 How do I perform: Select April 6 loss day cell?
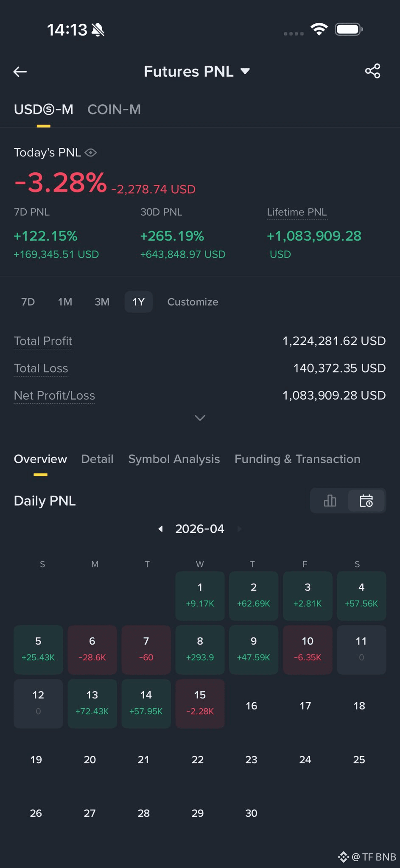(92, 650)
